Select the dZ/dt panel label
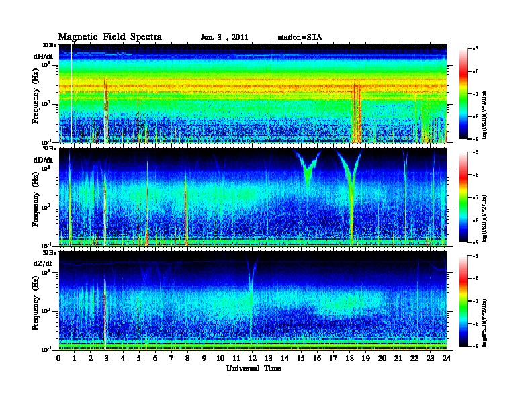532x411 pixels. coord(43,263)
